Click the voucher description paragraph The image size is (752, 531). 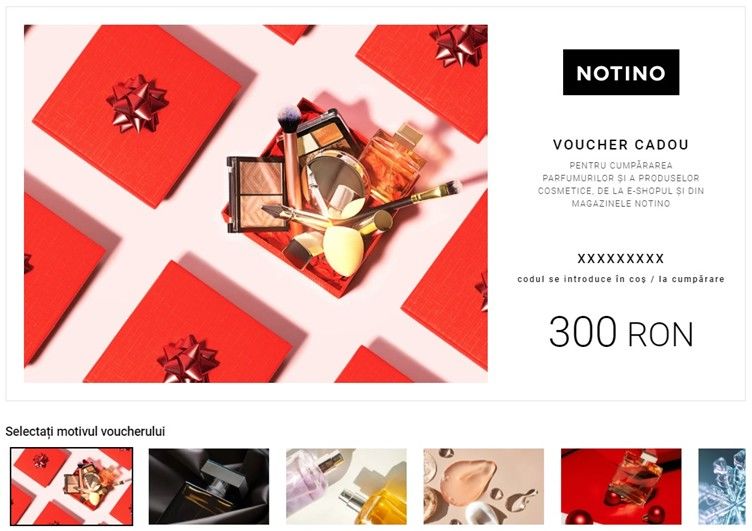(x=621, y=184)
